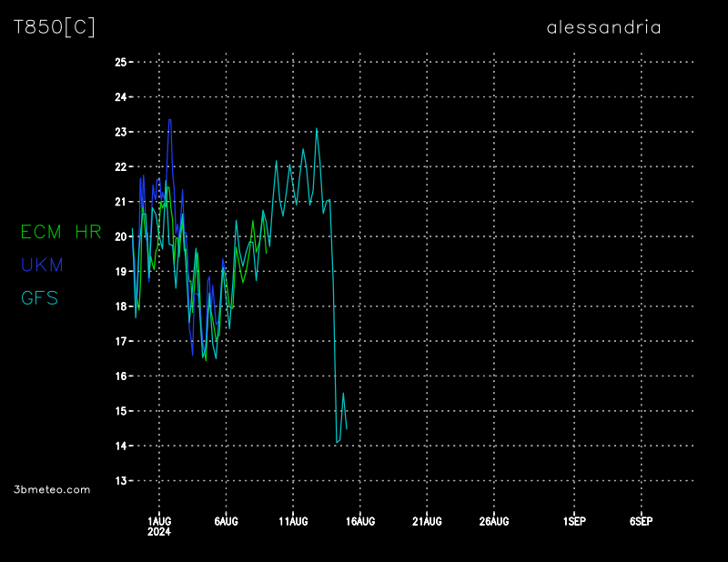
Task: Click the 21AUG date tick label
Action: click(427, 521)
